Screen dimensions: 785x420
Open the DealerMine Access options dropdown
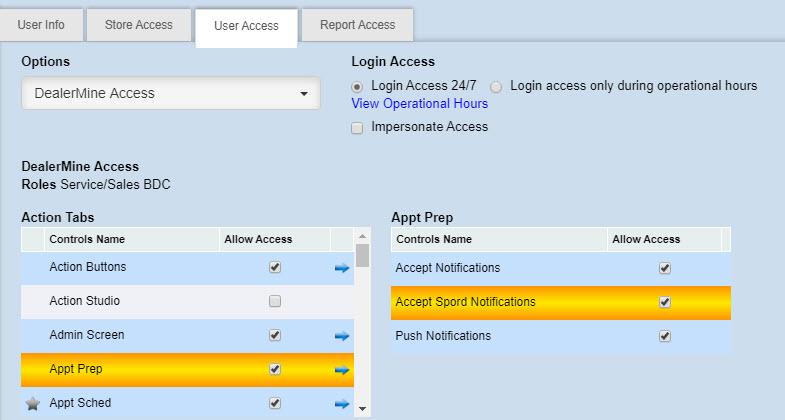click(170, 94)
